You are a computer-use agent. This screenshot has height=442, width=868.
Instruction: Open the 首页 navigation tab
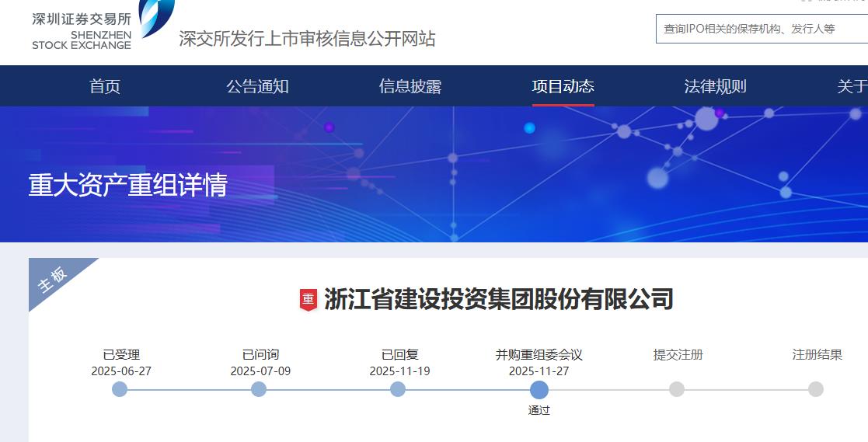pos(105,86)
